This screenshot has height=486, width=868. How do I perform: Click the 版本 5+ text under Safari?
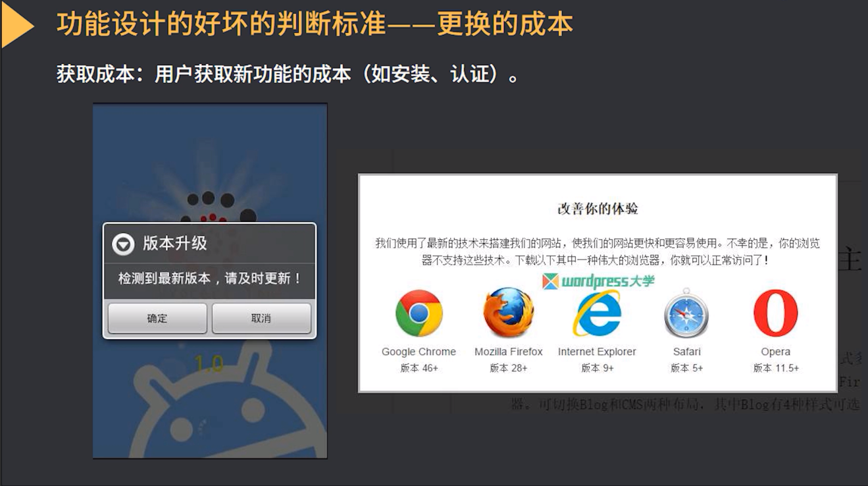(686, 368)
